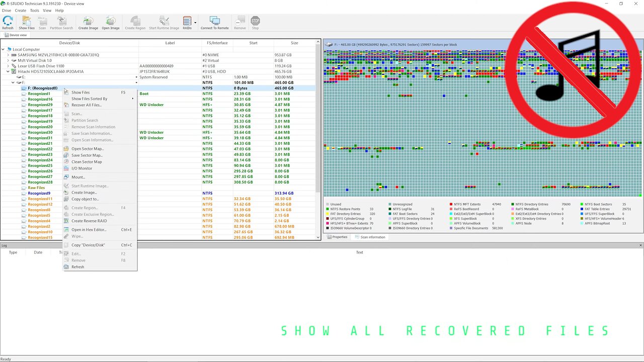Click the NTFS MFT Extents legend swatch
This screenshot has width=644, height=362.
point(451,204)
